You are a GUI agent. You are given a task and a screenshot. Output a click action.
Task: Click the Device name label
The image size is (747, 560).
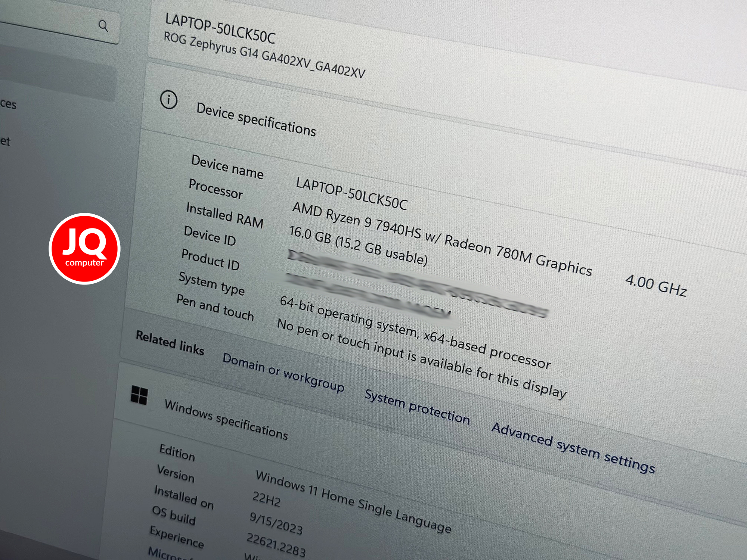(227, 167)
